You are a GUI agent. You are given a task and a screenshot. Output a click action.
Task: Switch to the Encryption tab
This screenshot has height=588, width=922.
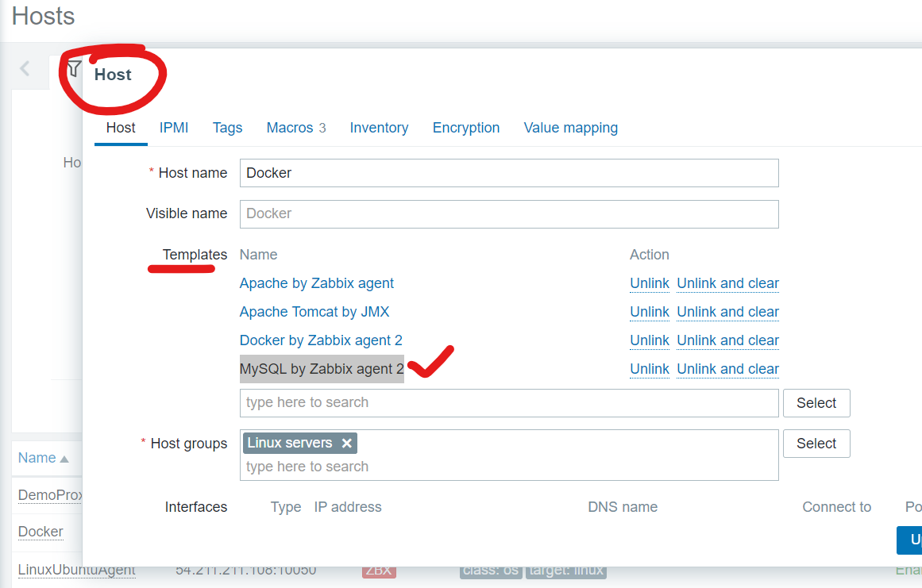pos(465,128)
